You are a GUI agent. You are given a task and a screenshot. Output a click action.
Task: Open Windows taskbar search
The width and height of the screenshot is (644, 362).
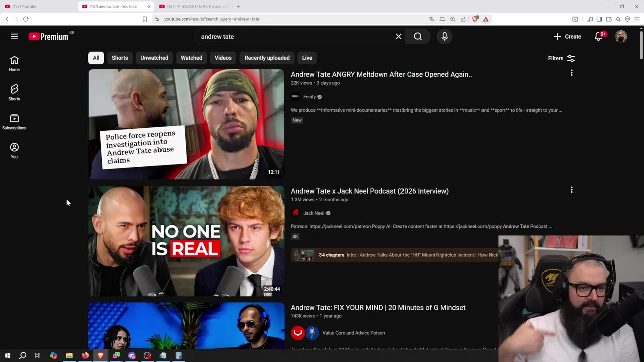click(x=23, y=355)
